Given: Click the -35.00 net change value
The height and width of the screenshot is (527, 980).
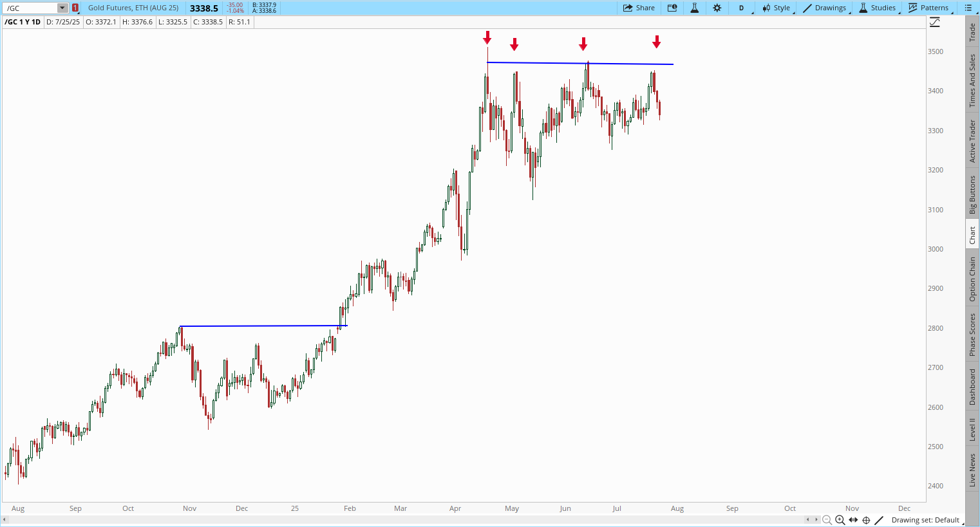Looking at the screenshot, I should point(235,5).
